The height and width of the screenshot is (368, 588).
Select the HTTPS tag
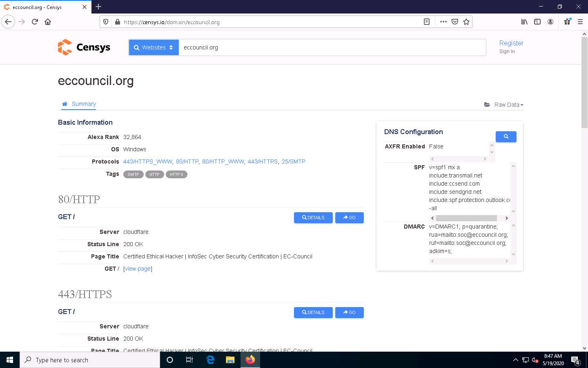176,175
